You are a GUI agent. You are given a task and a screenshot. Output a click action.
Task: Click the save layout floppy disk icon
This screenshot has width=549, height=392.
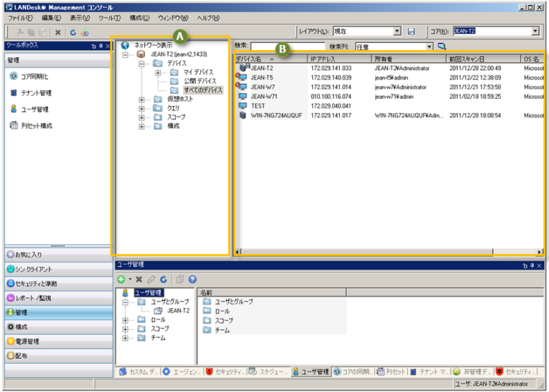click(x=411, y=32)
